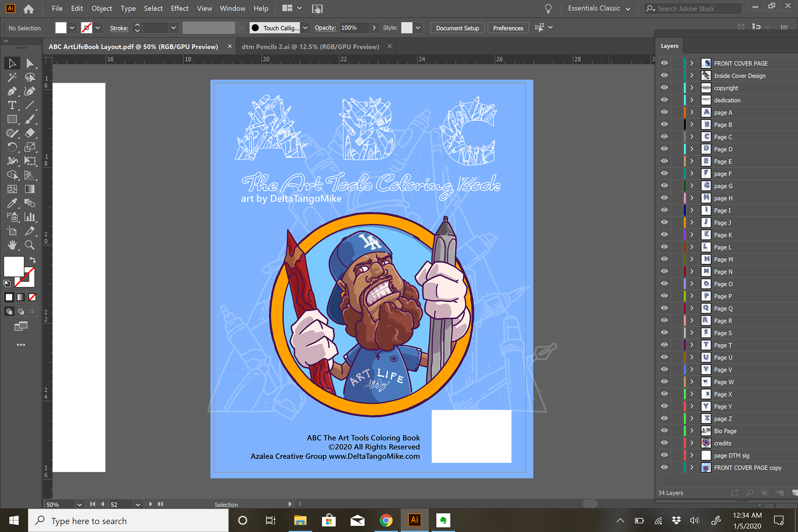
Task: Select the Rotate tool
Action: coord(12,147)
